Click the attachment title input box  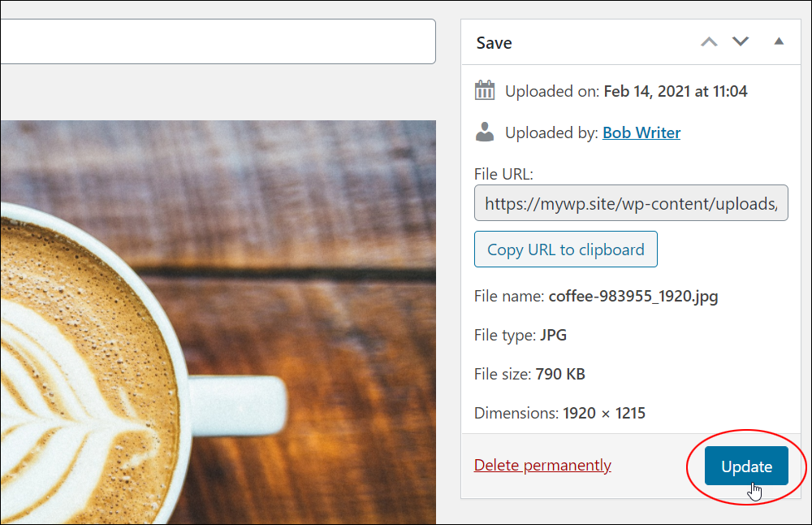218,41
